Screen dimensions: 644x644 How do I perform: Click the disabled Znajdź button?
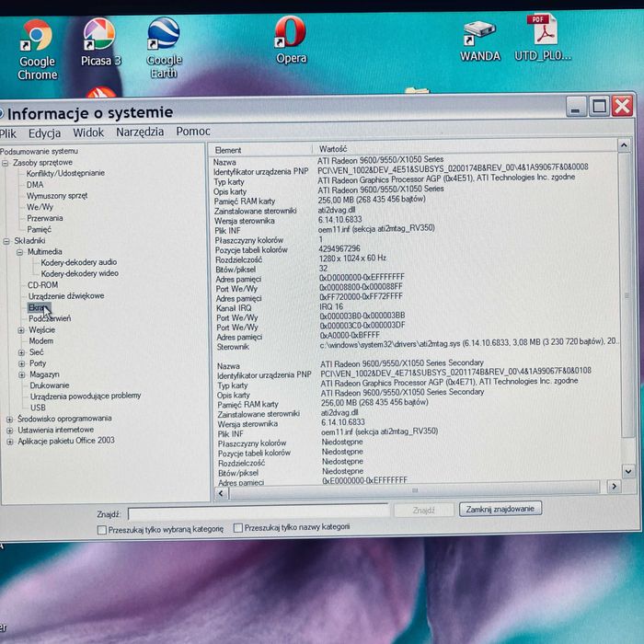coord(423,510)
